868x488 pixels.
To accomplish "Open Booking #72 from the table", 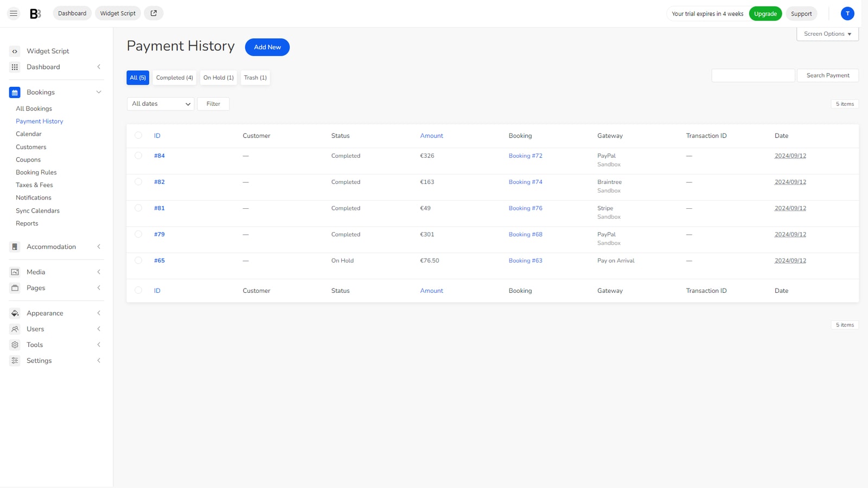I will (x=525, y=156).
